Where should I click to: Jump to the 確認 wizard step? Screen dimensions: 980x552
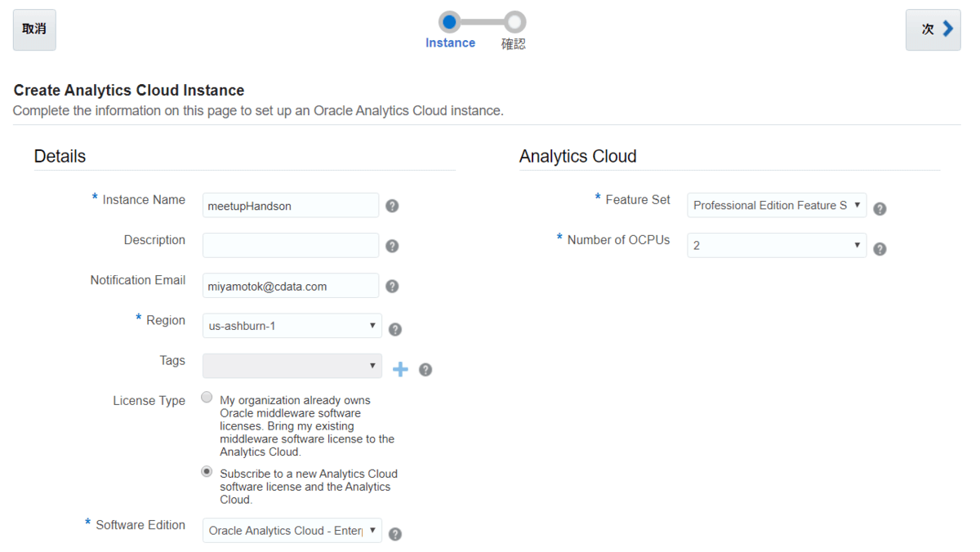point(514,22)
